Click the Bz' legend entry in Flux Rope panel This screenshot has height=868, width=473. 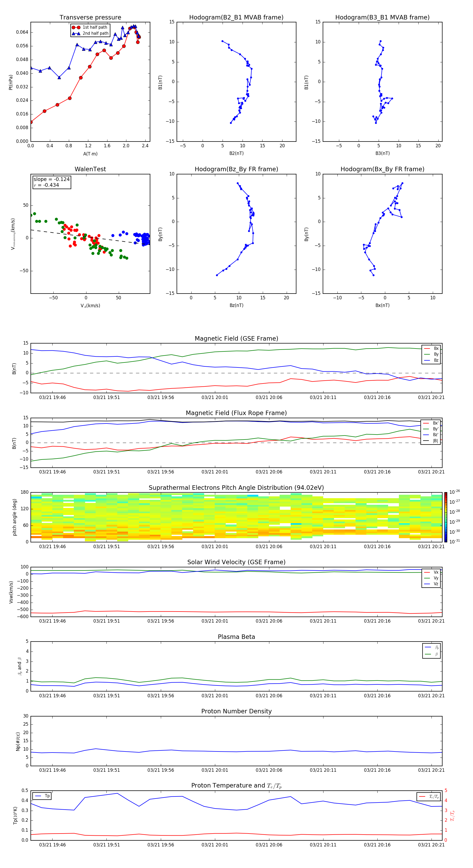tap(431, 435)
